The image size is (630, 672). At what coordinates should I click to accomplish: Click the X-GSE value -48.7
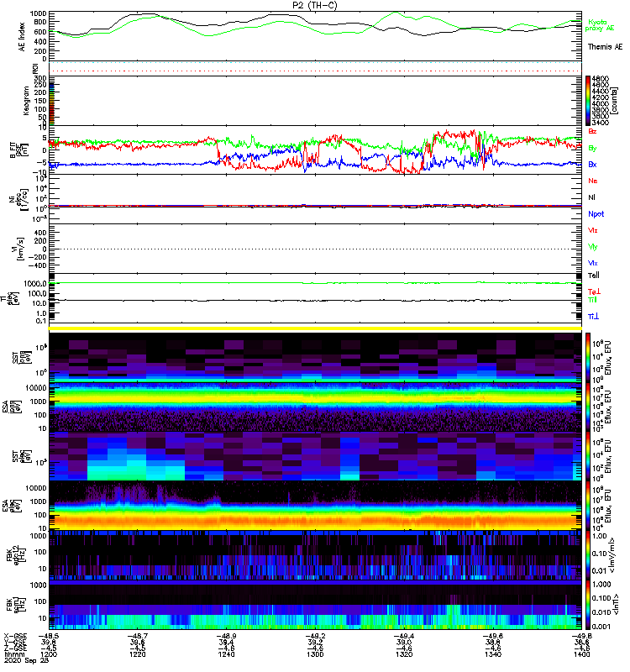pos(138,636)
